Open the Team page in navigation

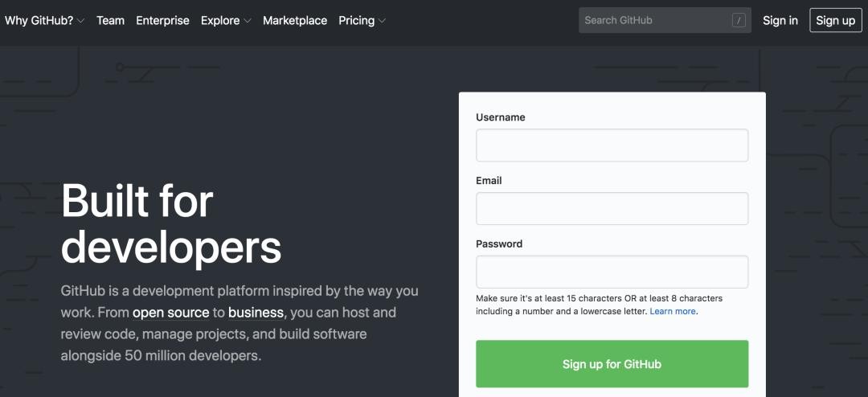(110, 21)
